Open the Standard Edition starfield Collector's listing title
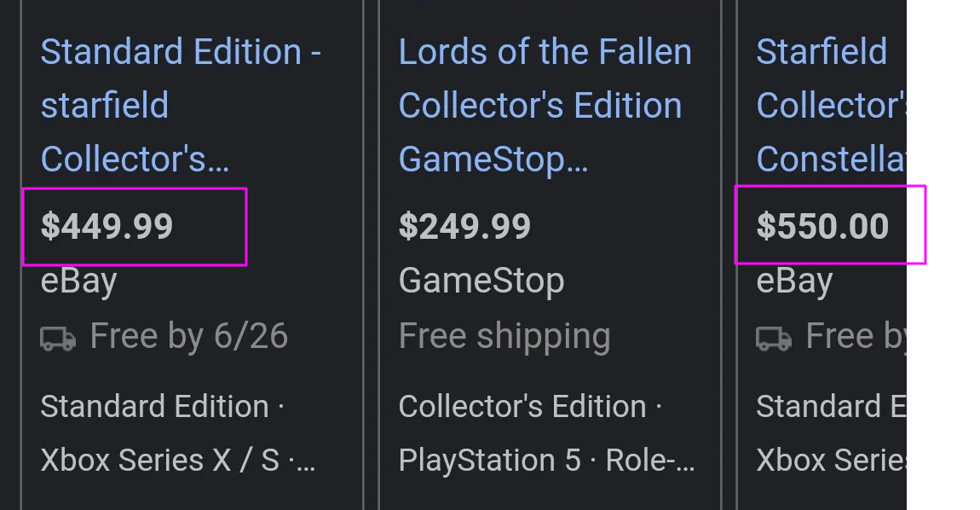 click(x=180, y=105)
